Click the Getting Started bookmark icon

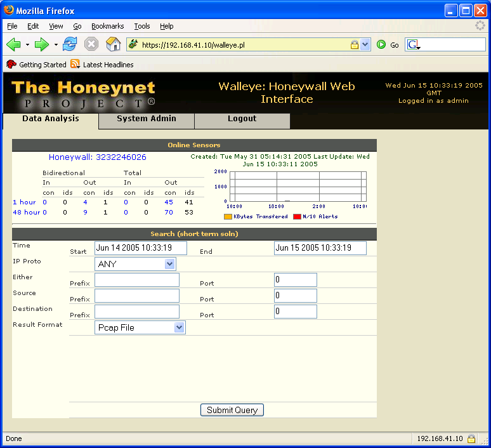tap(11, 64)
